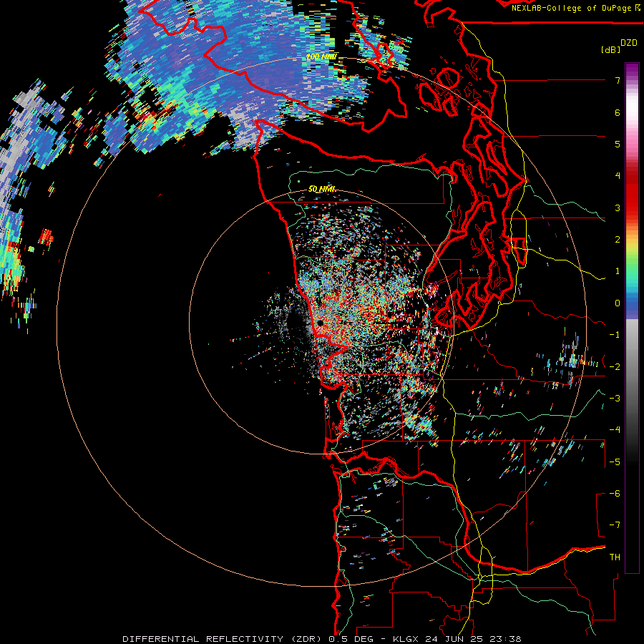The height and width of the screenshot is (644, 644).
Task: Click the -7 value on color scale
Action: pos(615,525)
